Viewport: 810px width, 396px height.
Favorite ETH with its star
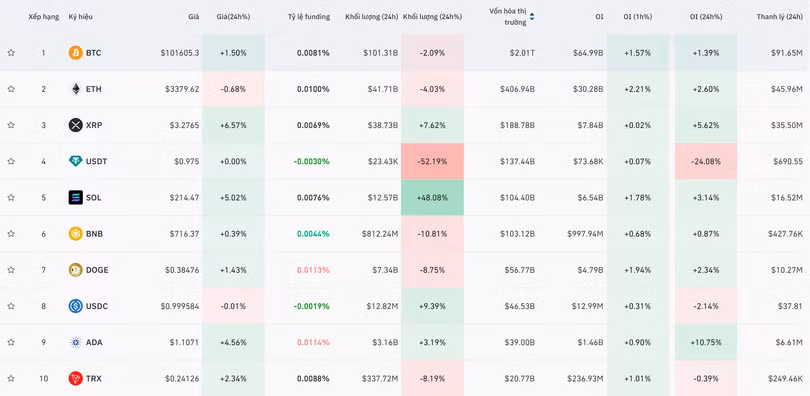point(11,89)
